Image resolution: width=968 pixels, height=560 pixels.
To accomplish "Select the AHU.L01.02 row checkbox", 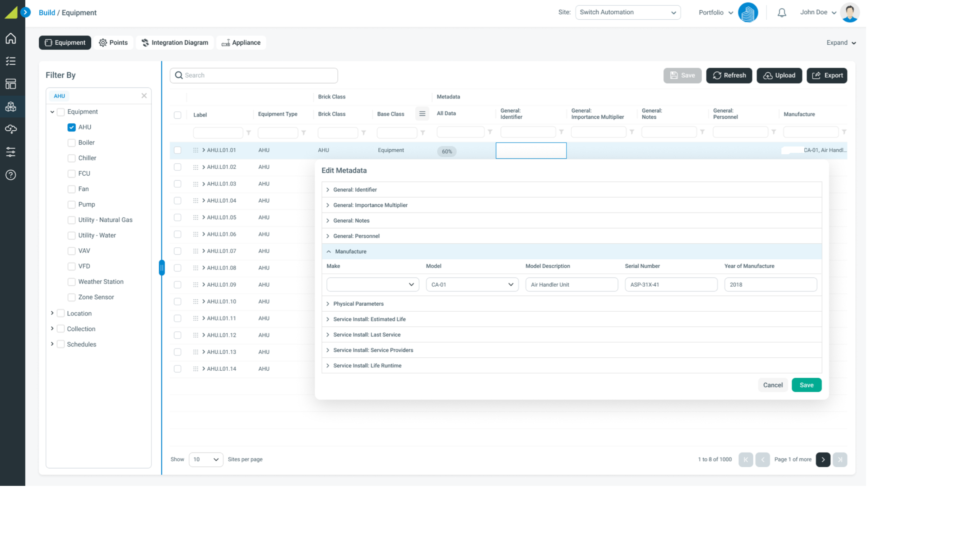I will click(x=177, y=167).
